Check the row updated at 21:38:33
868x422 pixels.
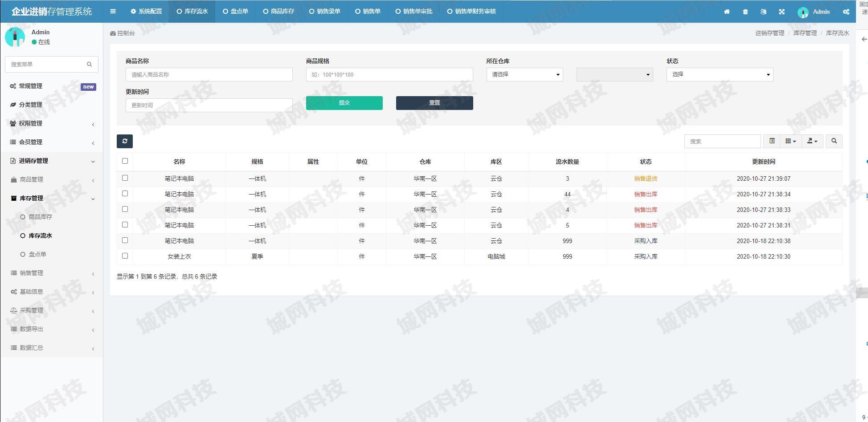point(125,209)
